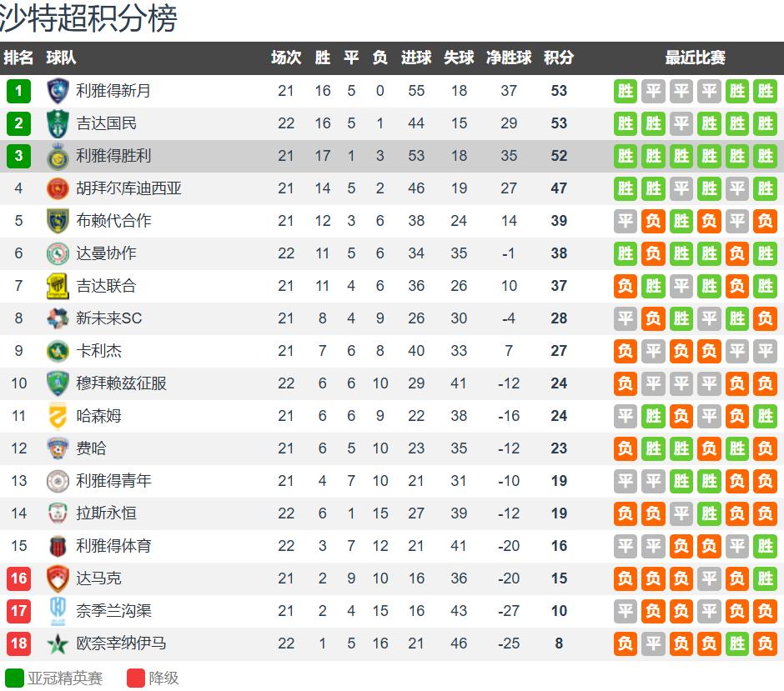
Task: Open the 达曼协作 team name link
Action: coord(106,253)
